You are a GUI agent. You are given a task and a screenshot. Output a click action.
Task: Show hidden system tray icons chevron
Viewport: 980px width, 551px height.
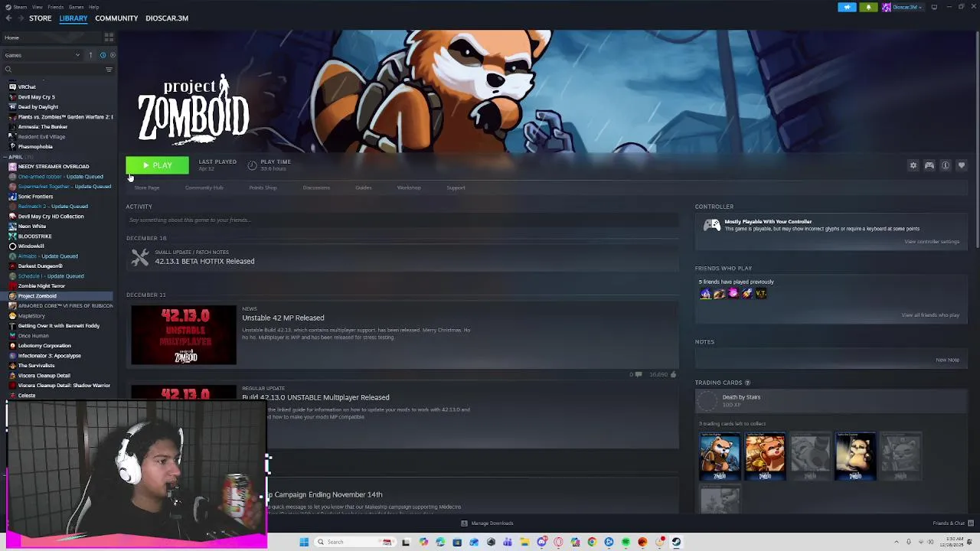tap(897, 542)
